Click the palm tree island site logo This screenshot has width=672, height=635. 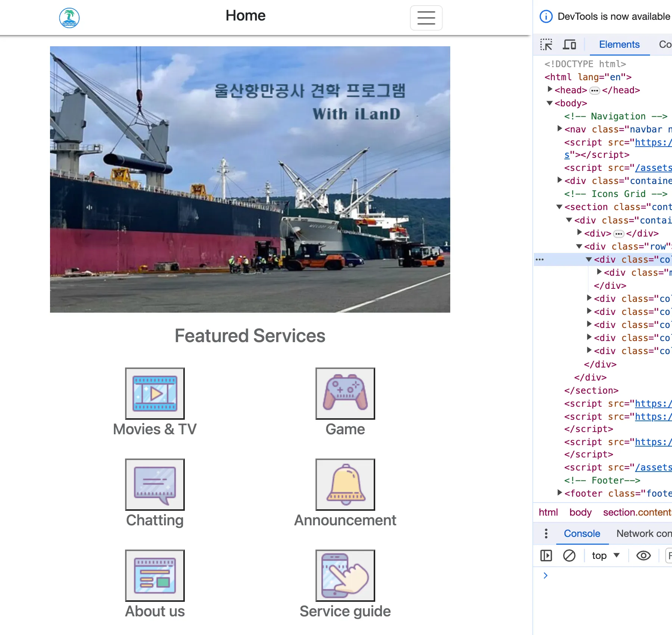[69, 18]
